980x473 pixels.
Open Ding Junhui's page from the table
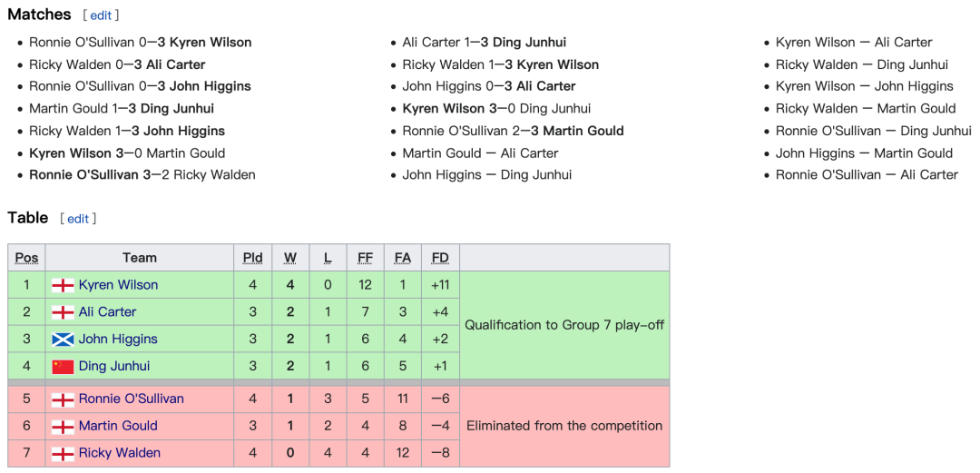pyautogui.click(x=114, y=366)
